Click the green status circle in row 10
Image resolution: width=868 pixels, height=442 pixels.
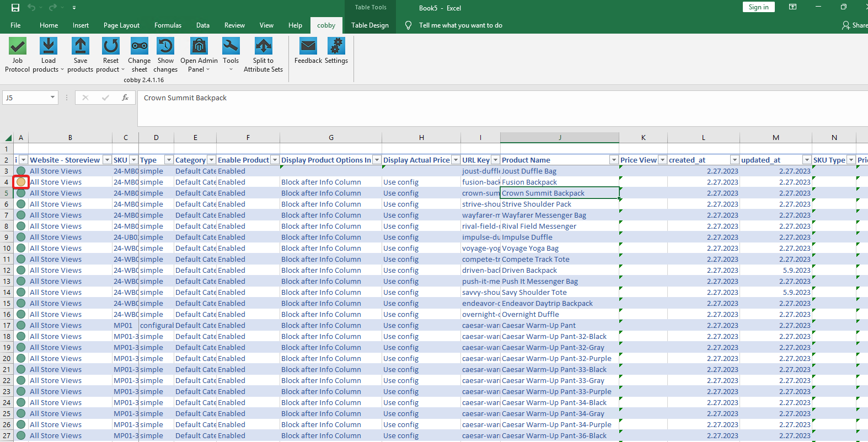pyautogui.click(x=21, y=248)
